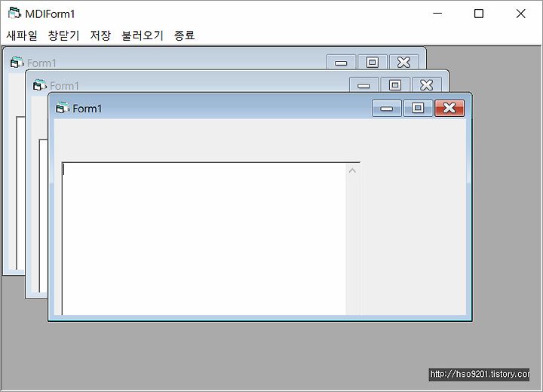Open the 창닫기 menu
543x392 pixels.
63,35
